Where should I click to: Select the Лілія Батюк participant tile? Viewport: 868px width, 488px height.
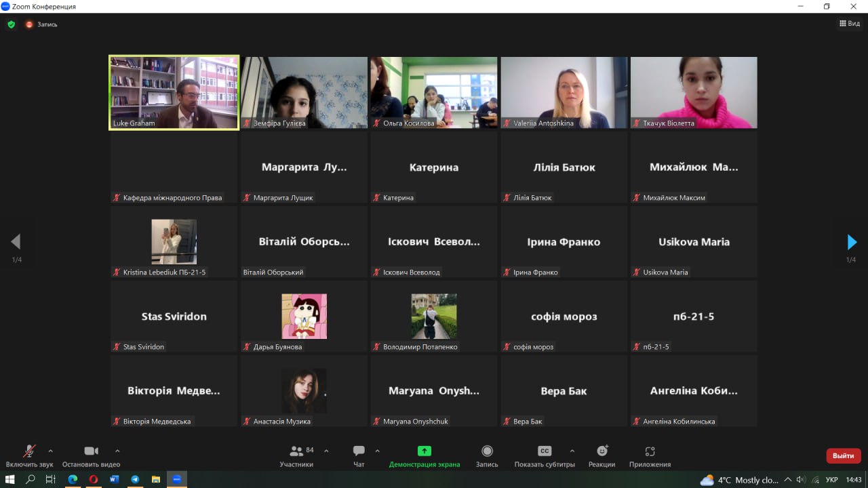(564, 167)
